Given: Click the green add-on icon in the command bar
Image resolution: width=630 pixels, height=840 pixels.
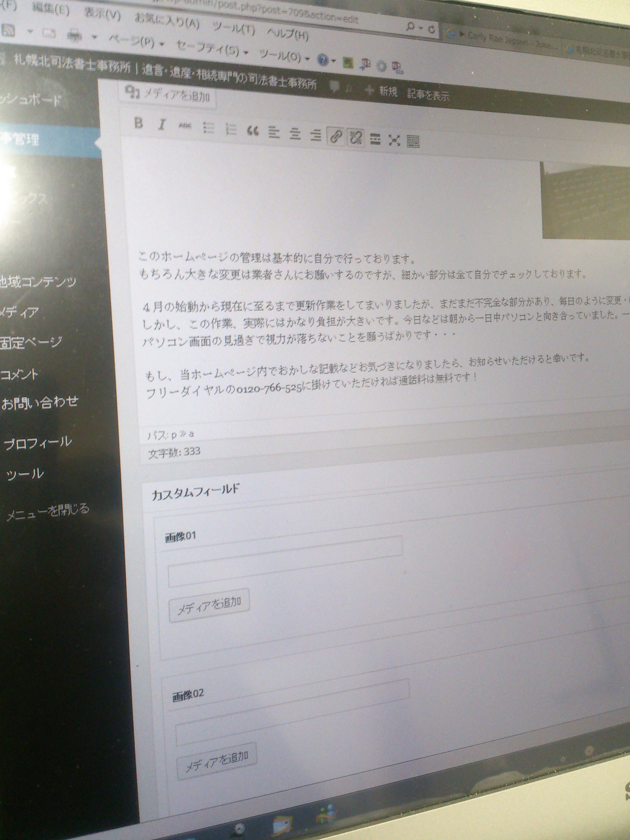Looking at the screenshot, I should click(347, 63).
